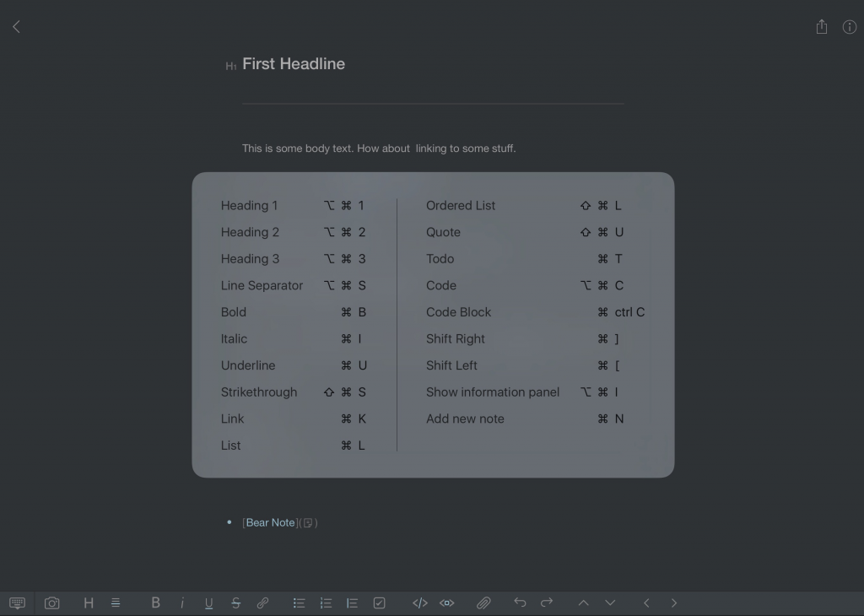This screenshot has width=864, height=616.
Task: Click the Link shortcut entry in overlay
Action: click(x=293, y=419)
